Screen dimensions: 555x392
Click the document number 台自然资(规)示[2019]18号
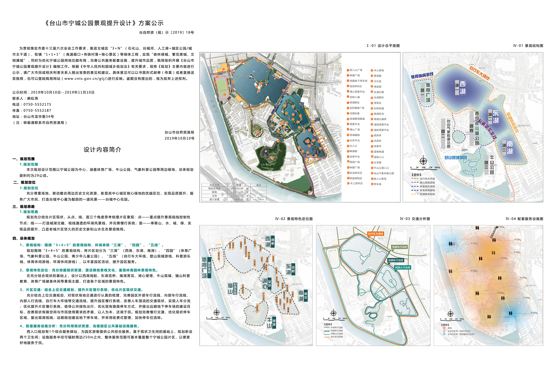point(166,32)
